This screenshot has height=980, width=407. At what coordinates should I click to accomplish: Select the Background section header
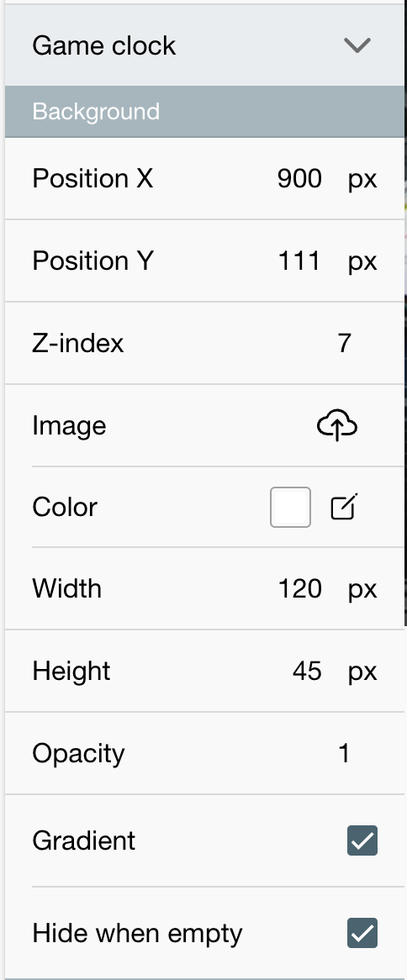click(x=204, y=111)
